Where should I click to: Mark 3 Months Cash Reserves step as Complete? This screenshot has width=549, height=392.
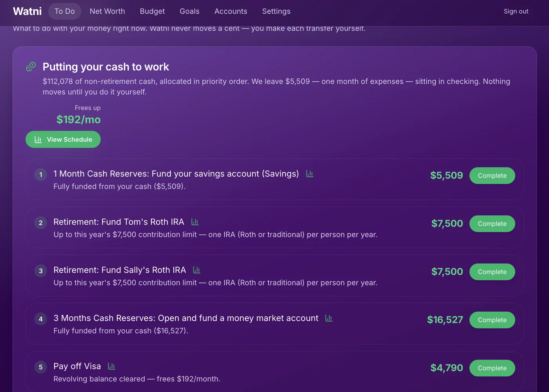[492, 320]
